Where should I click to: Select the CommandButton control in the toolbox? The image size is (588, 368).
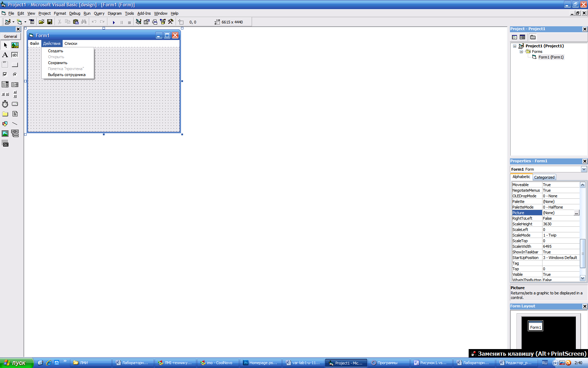point(15,65)
